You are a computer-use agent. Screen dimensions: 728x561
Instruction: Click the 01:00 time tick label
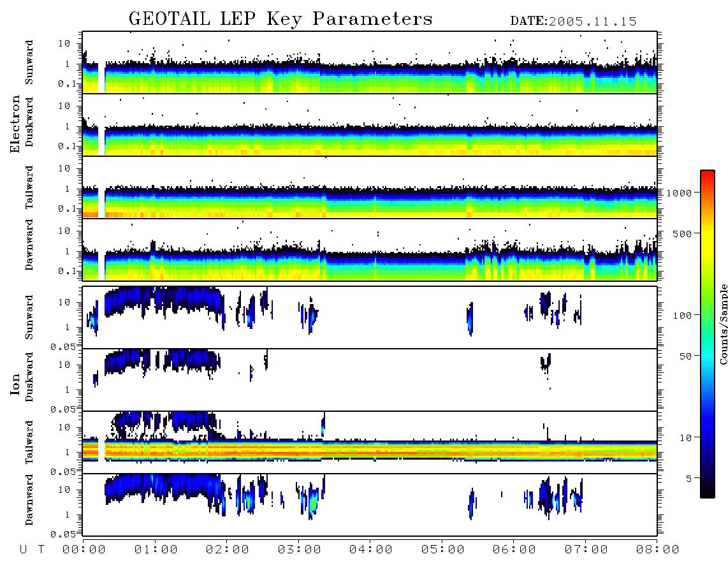pyautogui.click(x=156, y=550)
